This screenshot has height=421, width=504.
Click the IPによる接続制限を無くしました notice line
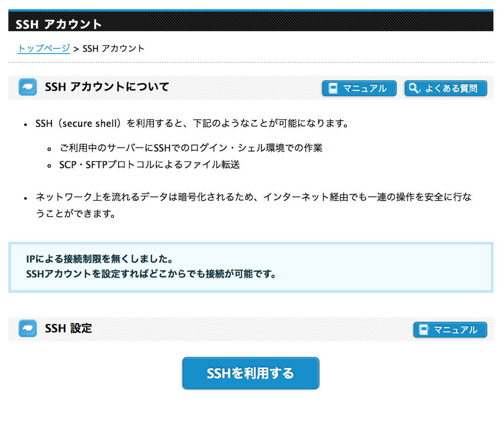pyautogui.click(x=100, y=259)
